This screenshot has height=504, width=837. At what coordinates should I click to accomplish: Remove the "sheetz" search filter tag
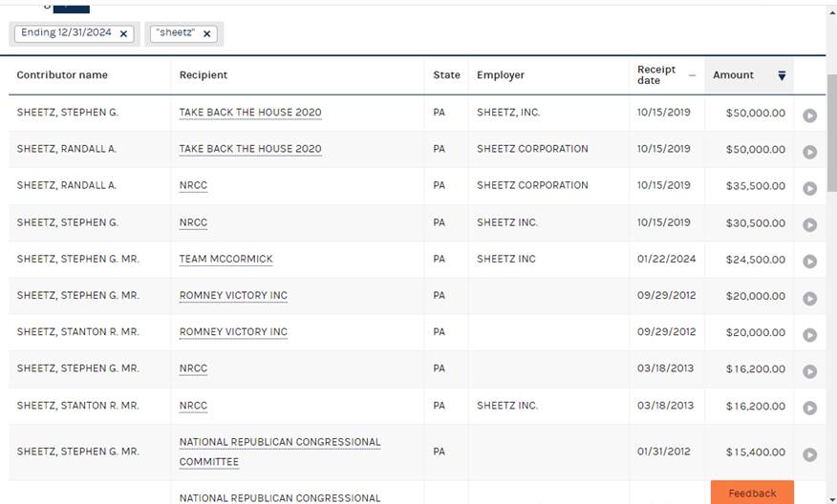(206, 33)
